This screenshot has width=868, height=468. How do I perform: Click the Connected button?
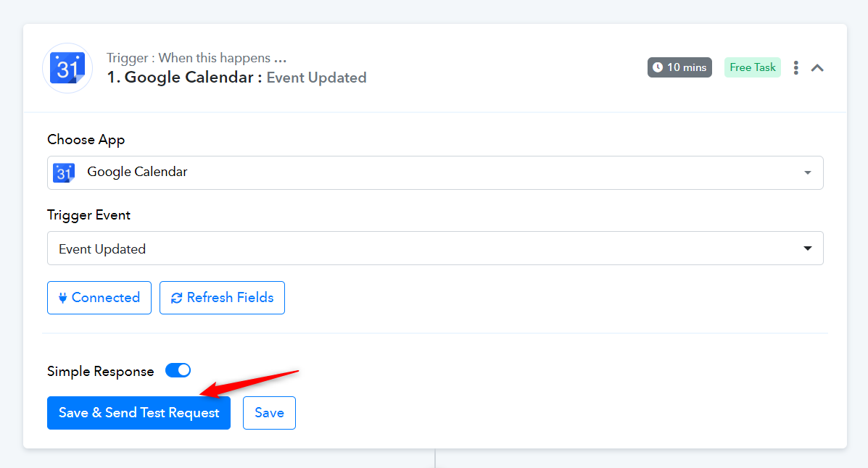point(99,298)
